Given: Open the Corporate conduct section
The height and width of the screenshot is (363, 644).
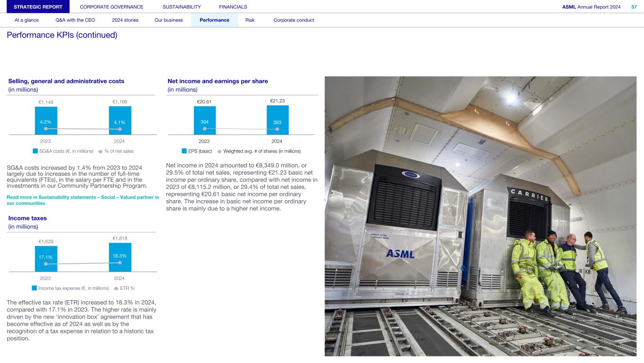Looking at the screenshot, I should 293,20.
